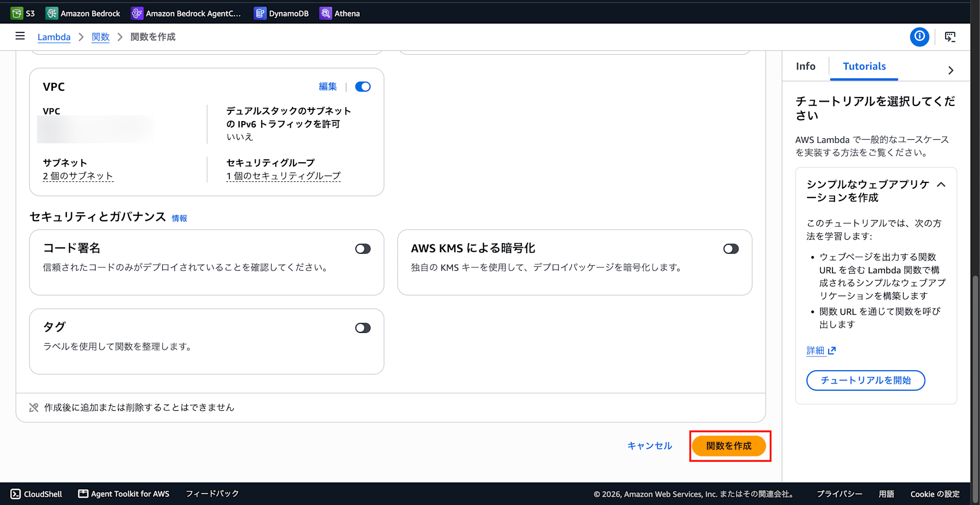Click the キャンセル link
Screen dimensions: 980x505
tap(650, 446)
